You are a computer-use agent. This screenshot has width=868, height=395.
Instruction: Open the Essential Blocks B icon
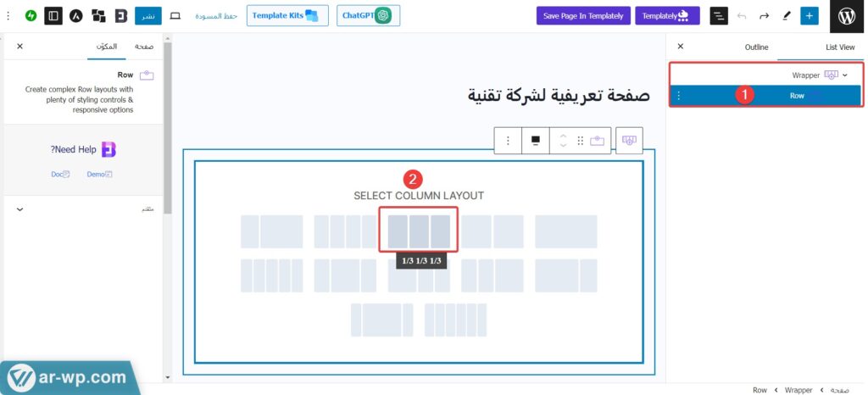tap(120, 16)
